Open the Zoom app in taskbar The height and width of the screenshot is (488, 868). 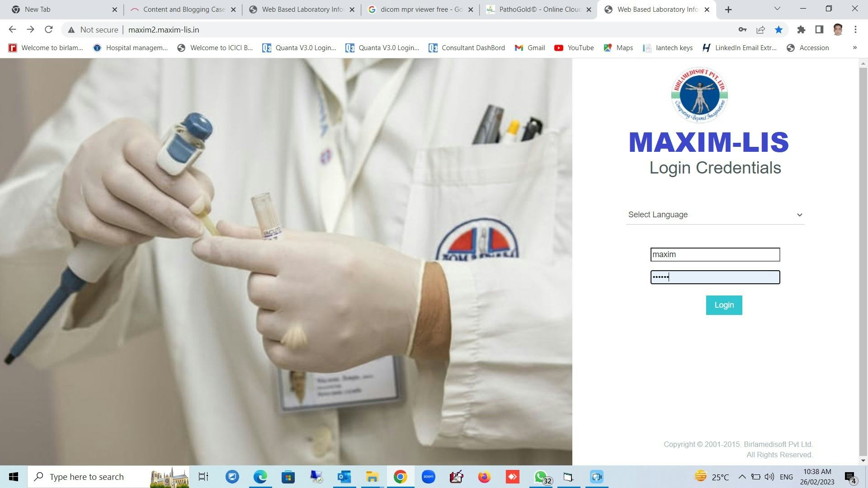(x=428, y=477)
